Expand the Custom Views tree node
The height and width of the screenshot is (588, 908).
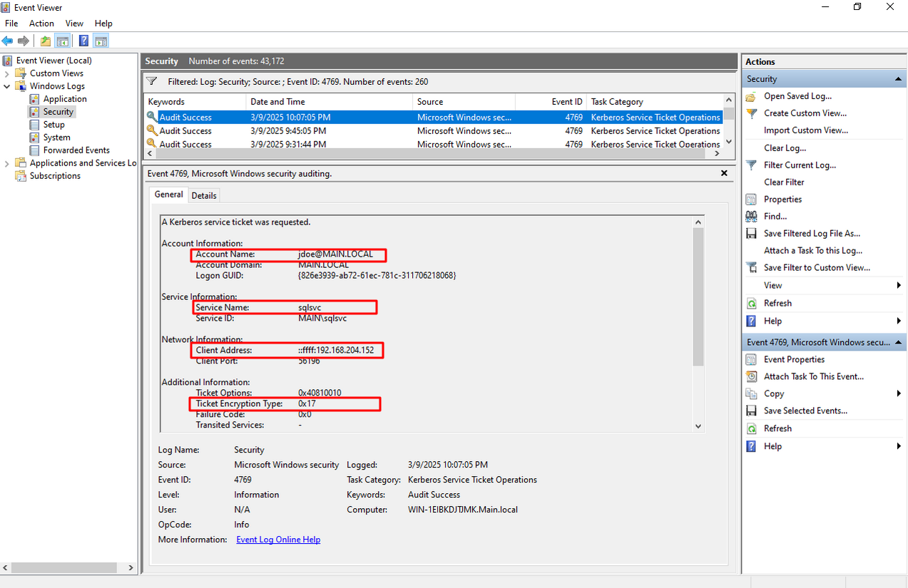click(7, 73)
